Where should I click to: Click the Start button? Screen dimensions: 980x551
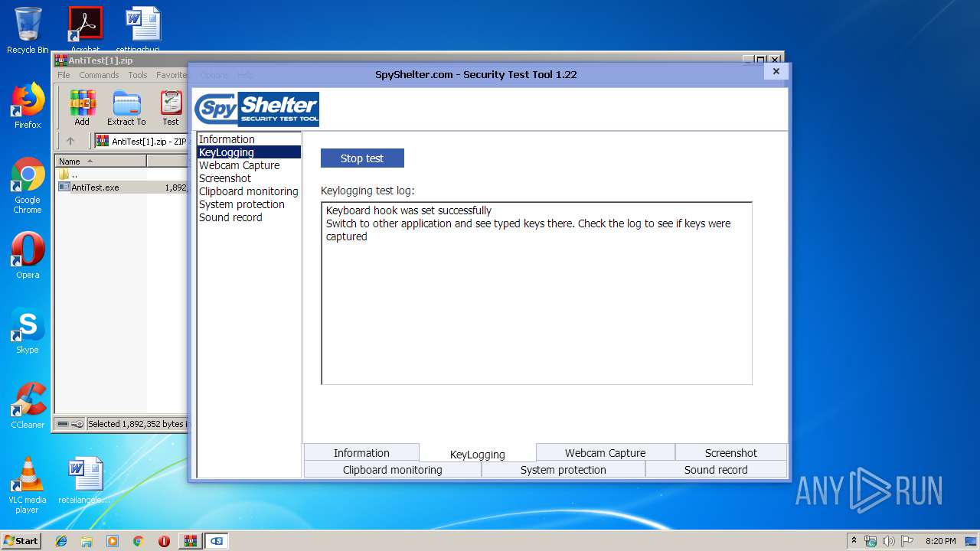(x=21, y=540)
